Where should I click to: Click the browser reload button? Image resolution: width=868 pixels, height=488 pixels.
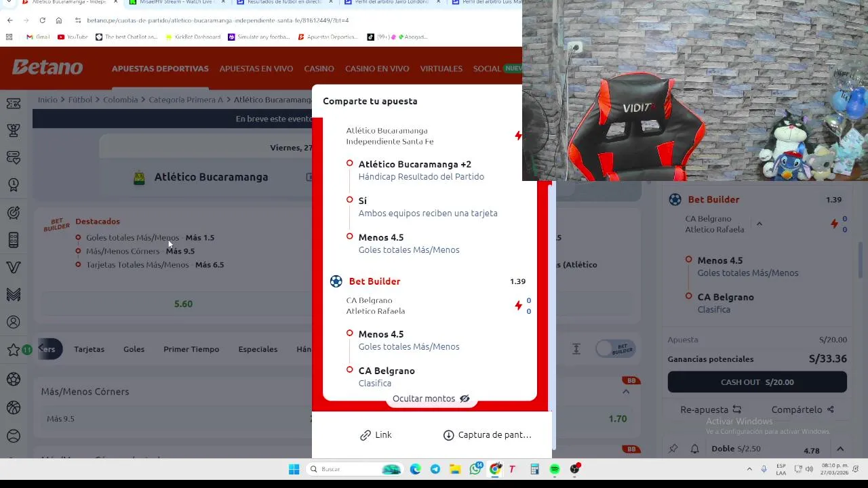point(42,20)
